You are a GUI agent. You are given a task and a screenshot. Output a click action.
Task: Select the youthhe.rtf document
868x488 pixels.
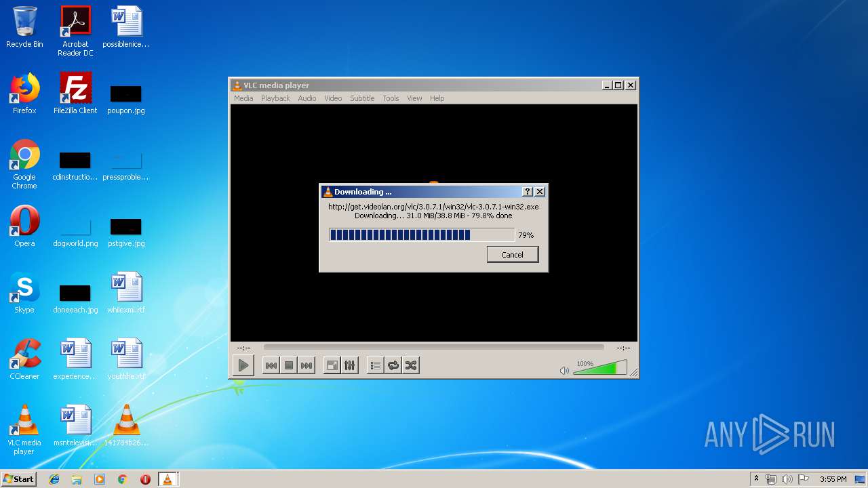click(126, 359)
